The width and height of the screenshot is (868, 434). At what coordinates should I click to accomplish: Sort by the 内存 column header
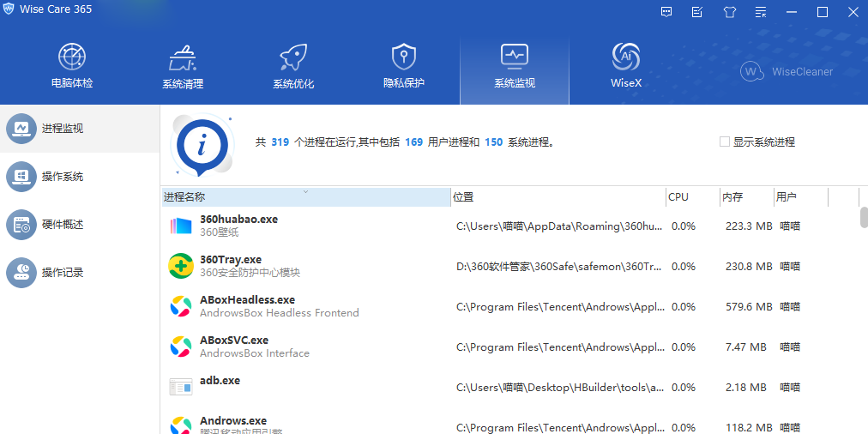[746, 197]
